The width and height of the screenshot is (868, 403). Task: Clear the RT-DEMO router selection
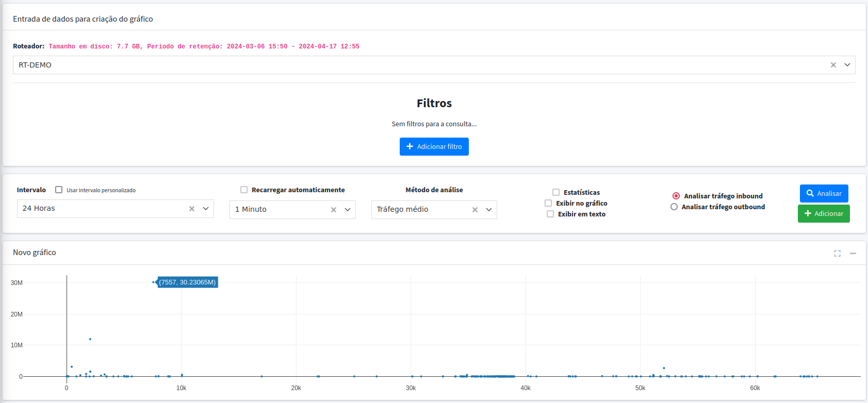[x=833, y=65]
